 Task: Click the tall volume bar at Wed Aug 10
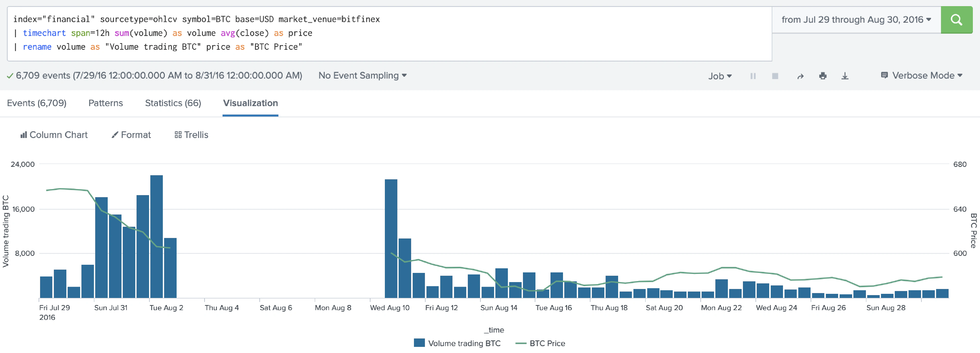(x=391, y=238)
